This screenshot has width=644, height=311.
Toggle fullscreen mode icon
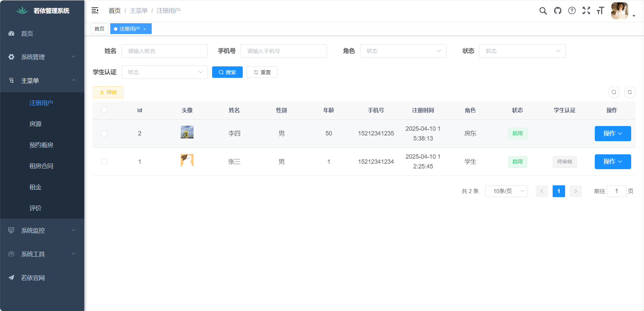[x=586, y=11]
